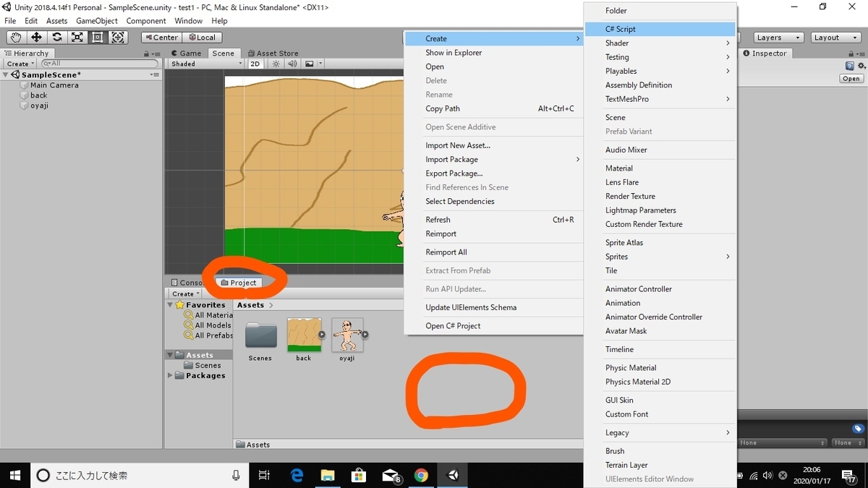Open Chrome from taskbar
Screen dimensions: 868x488
pos(421,475)
